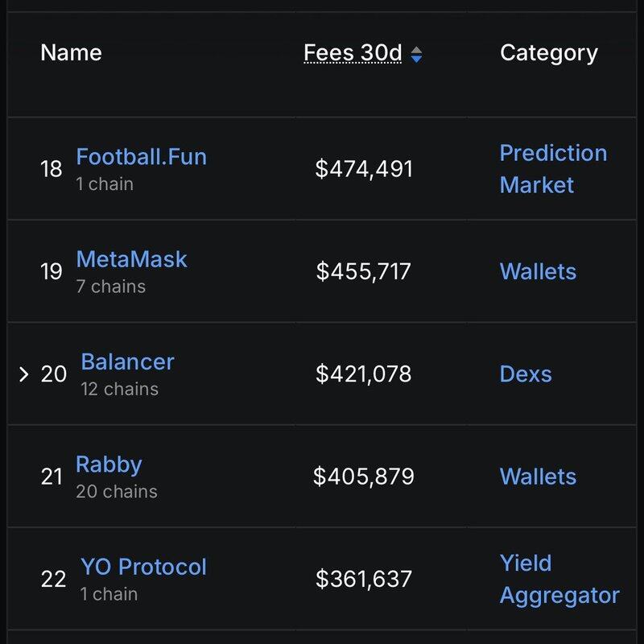Open the Yield Aggregator category link

[559, 580]
